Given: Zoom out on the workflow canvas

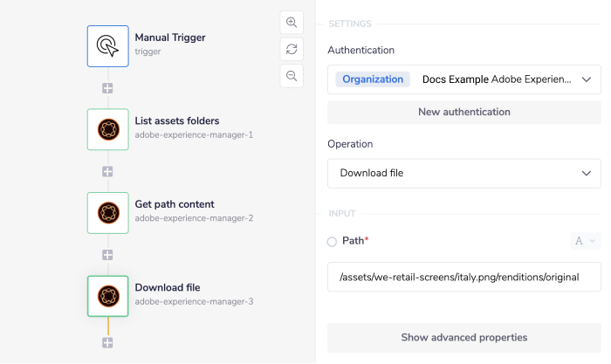Looking at the screenshot, I should [292, 76].
